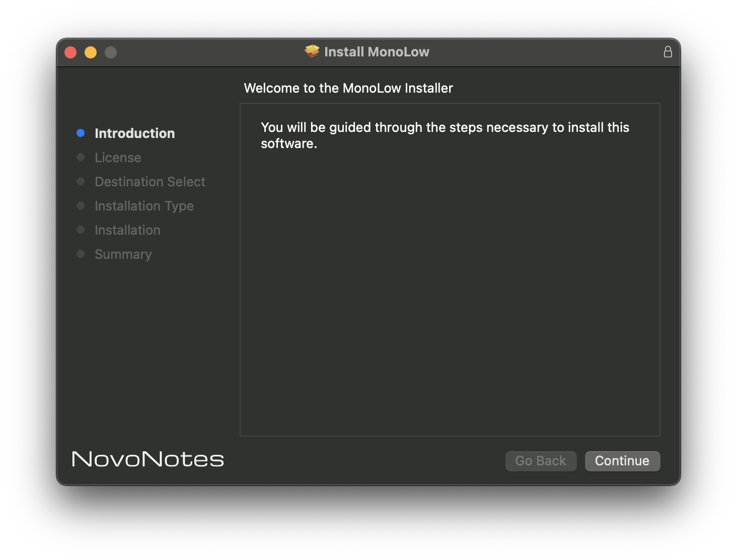Screen dimensions: 737x560
Task: Click the Installation step bullet icon
Action: [x=81, y=230]
